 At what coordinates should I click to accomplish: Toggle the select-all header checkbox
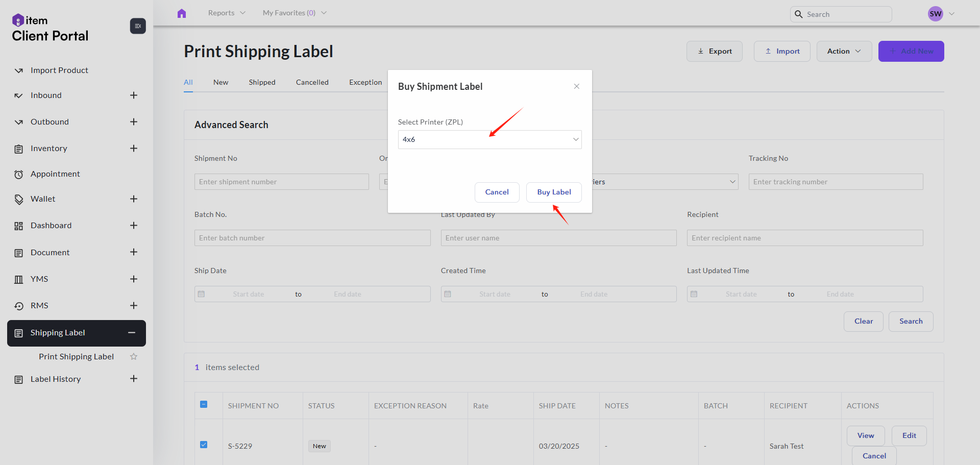(x=204, y=404)
